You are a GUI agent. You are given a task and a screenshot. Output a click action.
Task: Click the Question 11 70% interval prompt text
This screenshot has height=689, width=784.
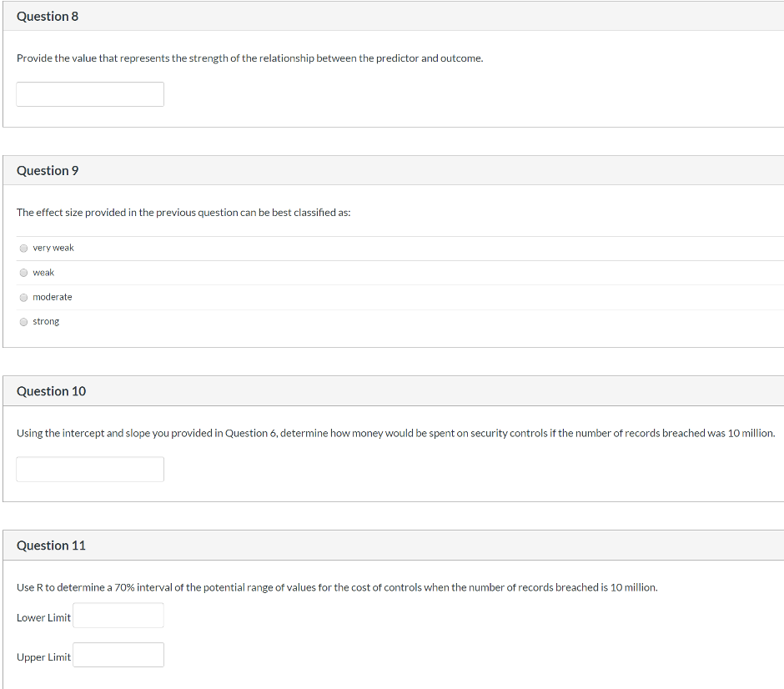[x=337, y=587]
